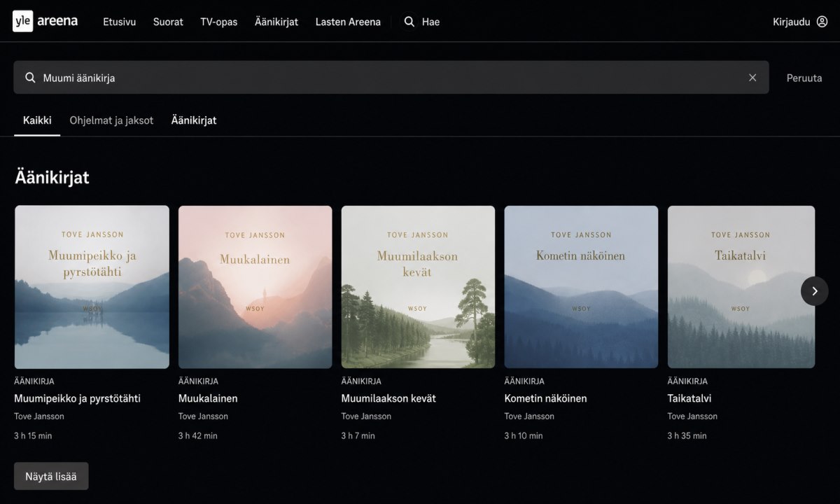Viewport: 840px width, 504px height.
Task: Open the Lasten Areena menu item
Action: (x=348, y=22)
